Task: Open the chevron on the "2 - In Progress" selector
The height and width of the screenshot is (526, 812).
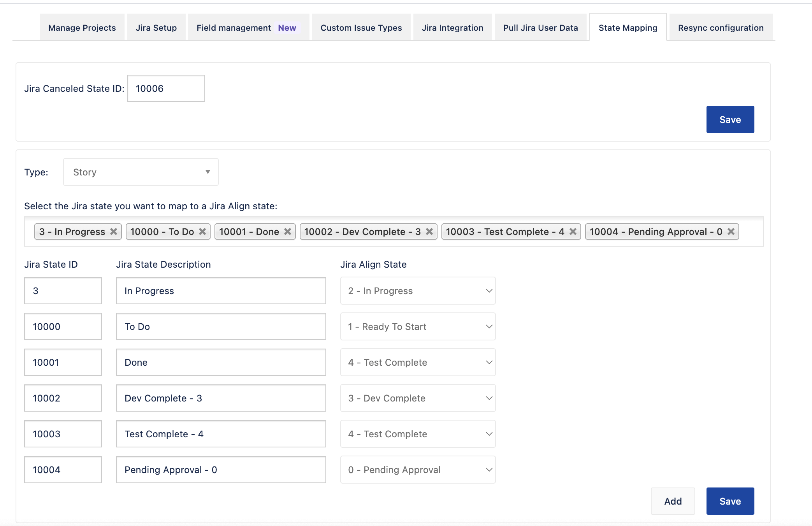Action: coord(489,291)
